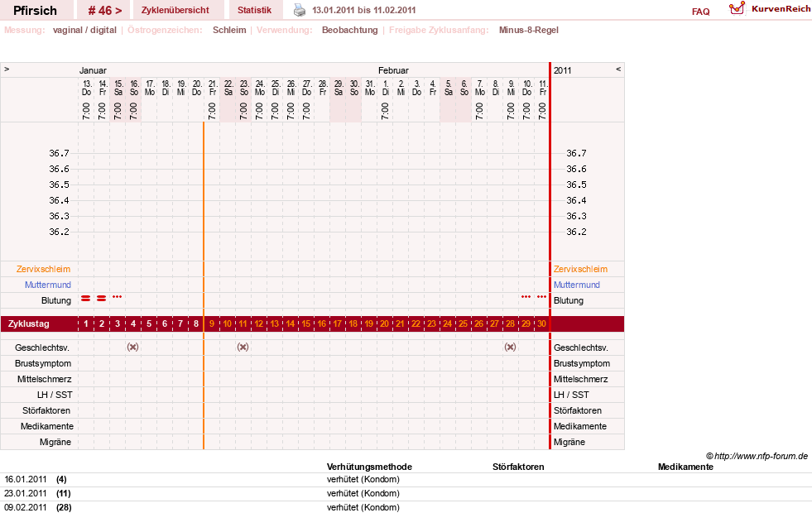Click the left navigation arrow above Januar
The width and height of the screenshot is (812, 532).
click(7, 69)
